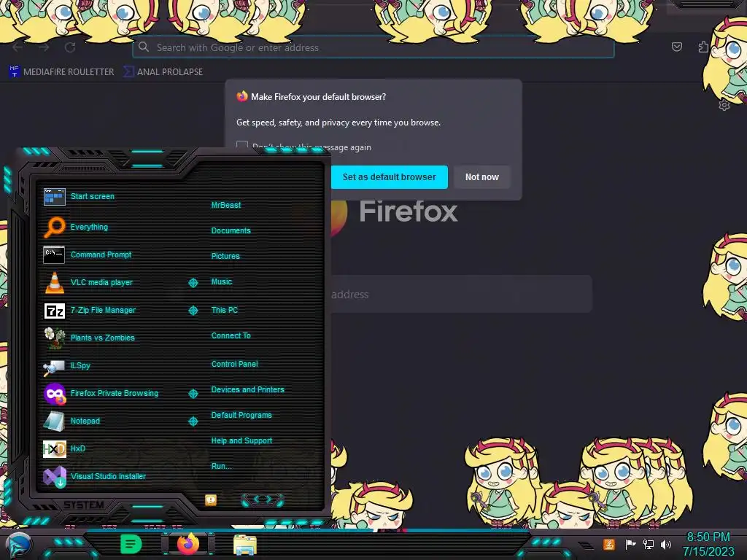Open 7-Zip File Manager

coord(90,311)
